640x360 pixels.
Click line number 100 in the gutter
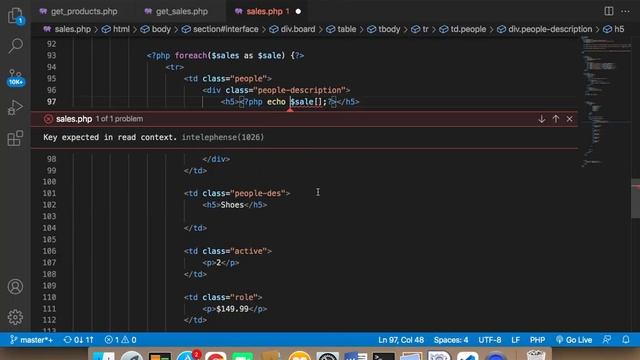(49, 182)
